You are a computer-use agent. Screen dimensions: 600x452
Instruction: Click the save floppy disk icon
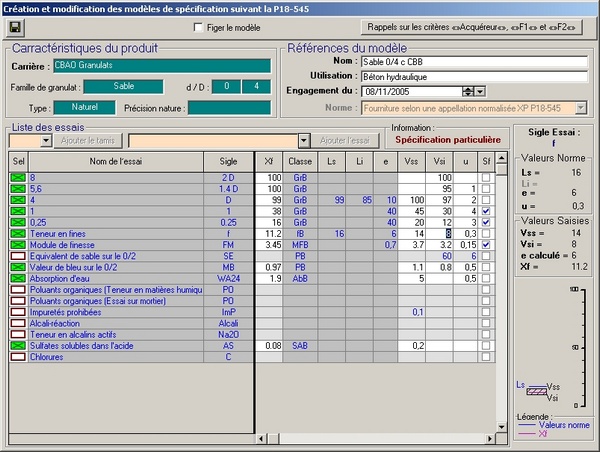click(15, 27)
